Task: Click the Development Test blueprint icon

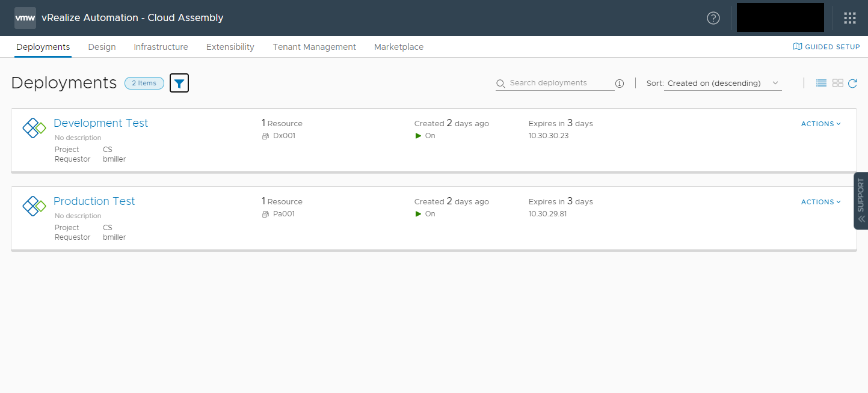Action: click(34, 127)
